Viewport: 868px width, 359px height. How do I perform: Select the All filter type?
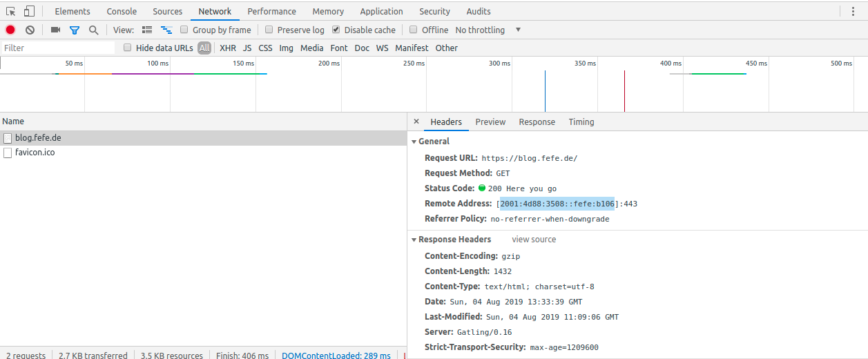[x=204, y=48]
